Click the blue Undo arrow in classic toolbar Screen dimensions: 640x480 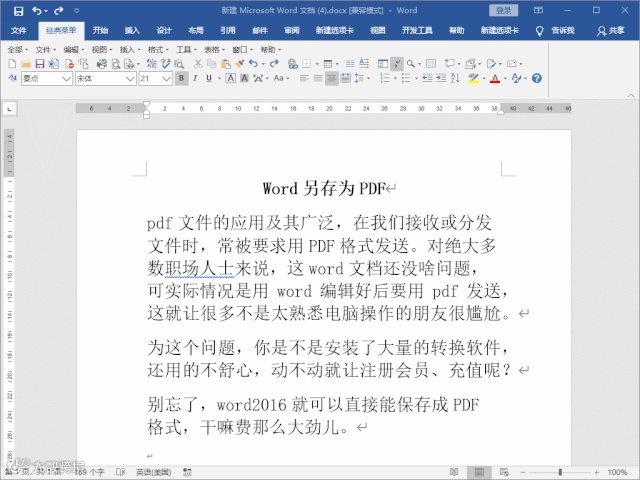253,64
